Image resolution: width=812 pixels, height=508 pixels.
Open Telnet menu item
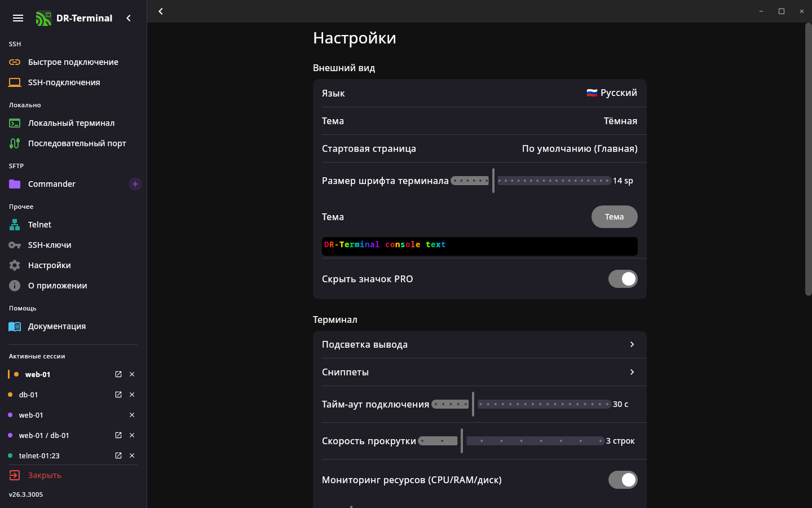point(73,225)
